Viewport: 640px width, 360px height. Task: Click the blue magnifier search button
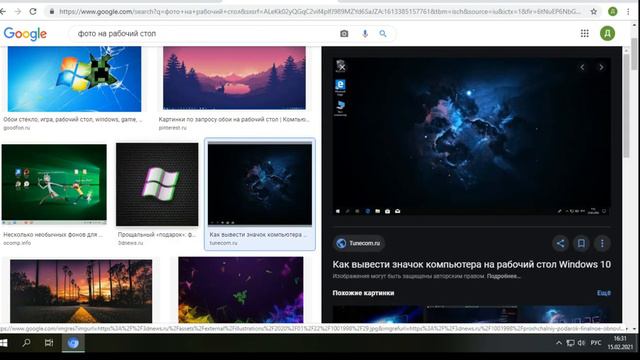(382, 34)
